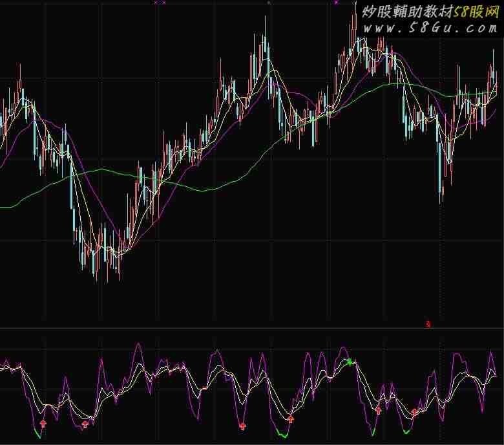Click the third magenta x marker from left
Screen dimensions: 504x445
pyautogui.click(x=269, y=3)
